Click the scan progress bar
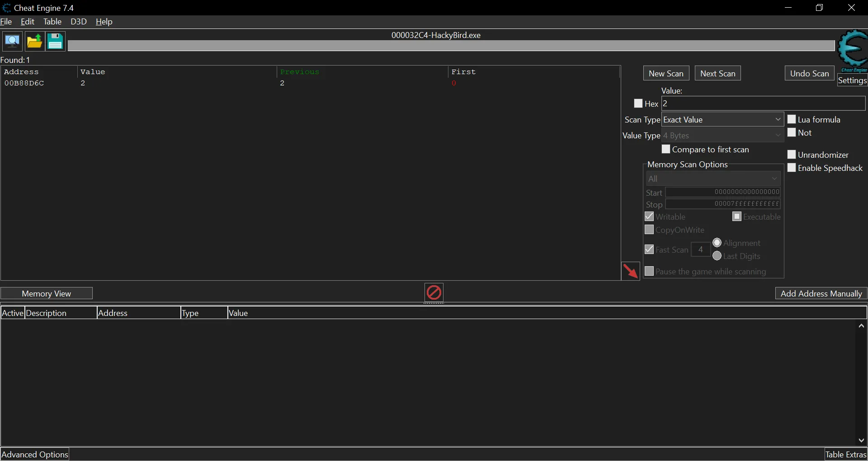The width and height of the screenshot is (868, 461). tap(451, 46)
